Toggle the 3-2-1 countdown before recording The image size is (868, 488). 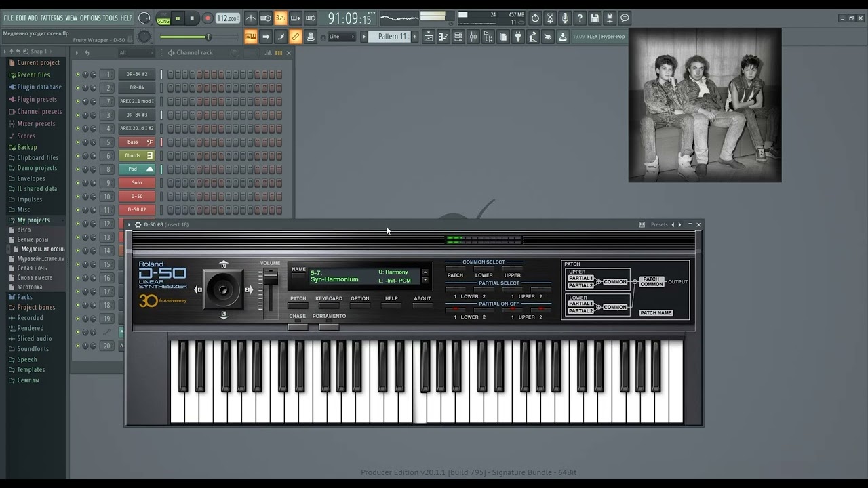(281, 18)
